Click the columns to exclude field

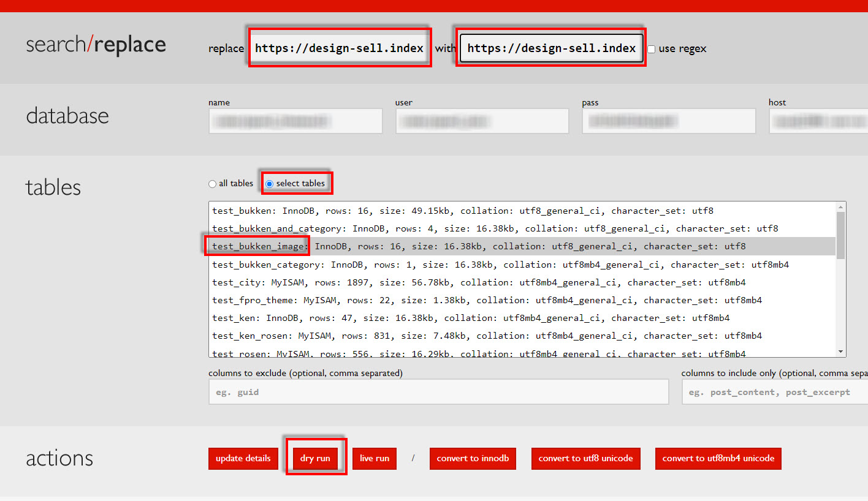pos(438,392)
